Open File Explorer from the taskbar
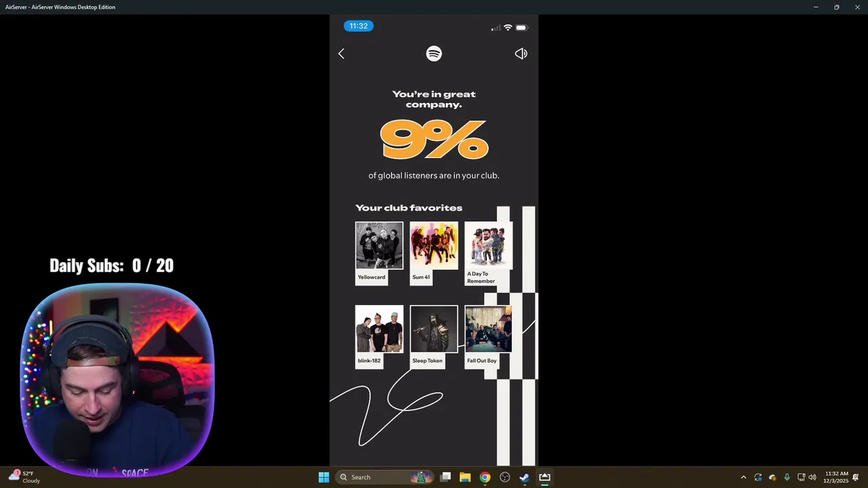Image resolution: width=868 pixels, height=488 pixels. 465,477
